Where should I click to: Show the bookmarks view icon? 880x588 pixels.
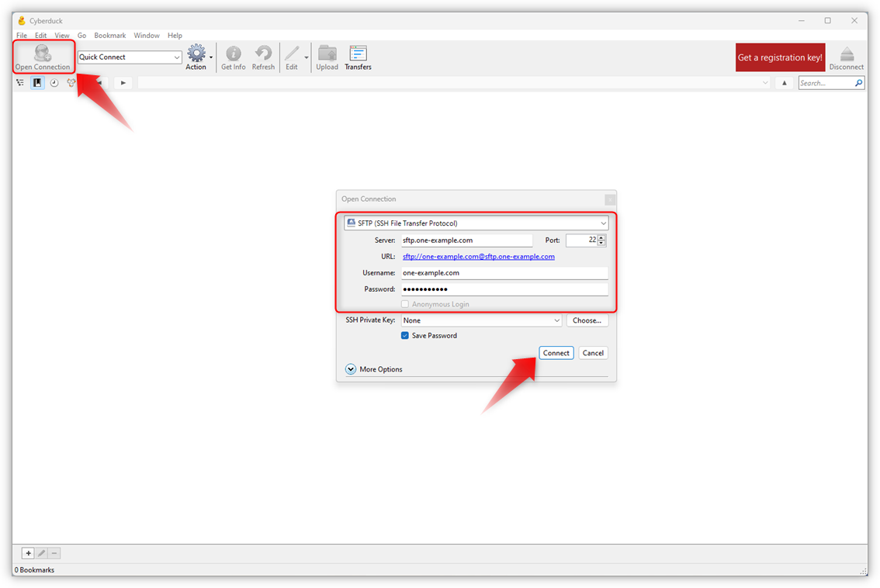click(37, 82)
